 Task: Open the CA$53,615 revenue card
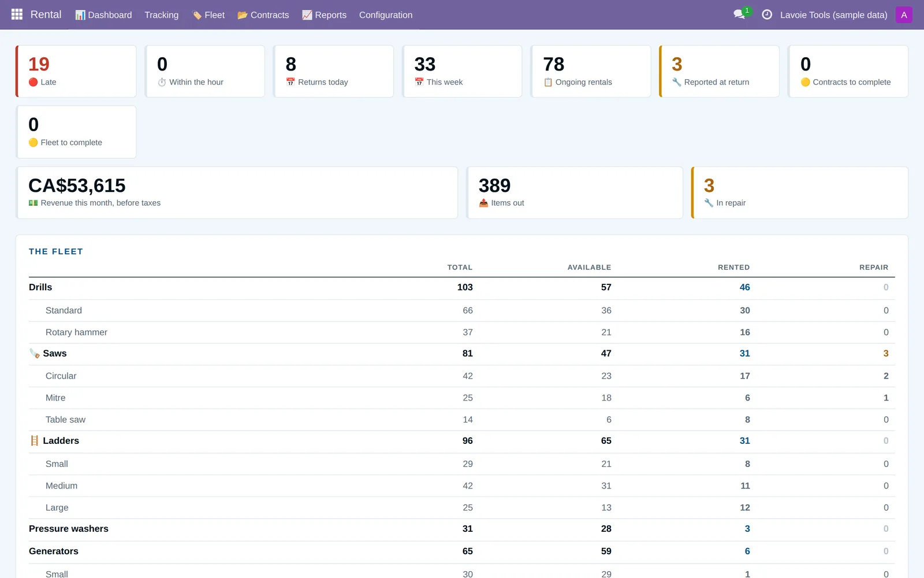pos(237,192)
